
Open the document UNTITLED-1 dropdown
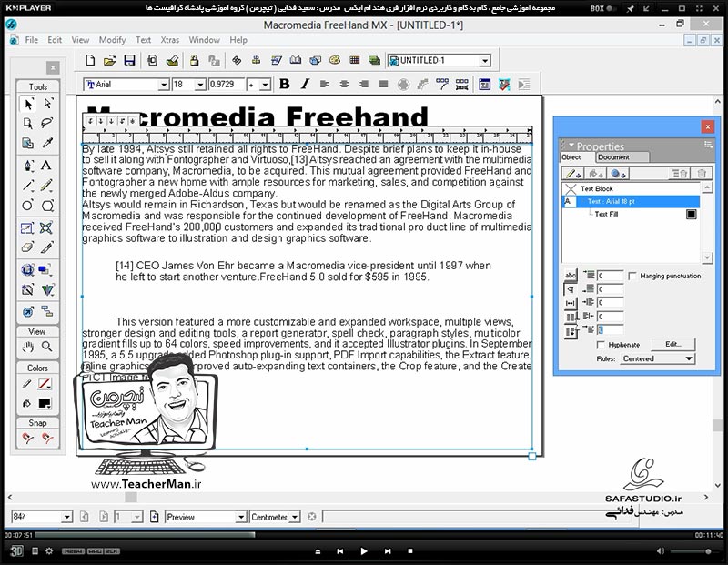[x=485, y=61]
